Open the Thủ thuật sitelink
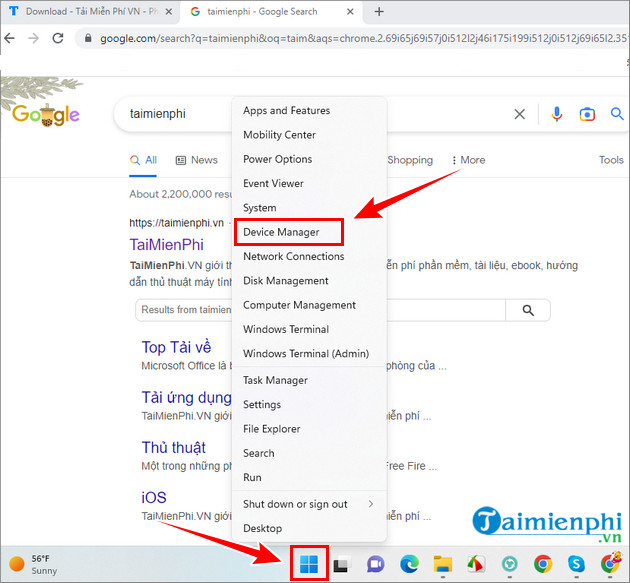The image size is (630, 583). 174,448
